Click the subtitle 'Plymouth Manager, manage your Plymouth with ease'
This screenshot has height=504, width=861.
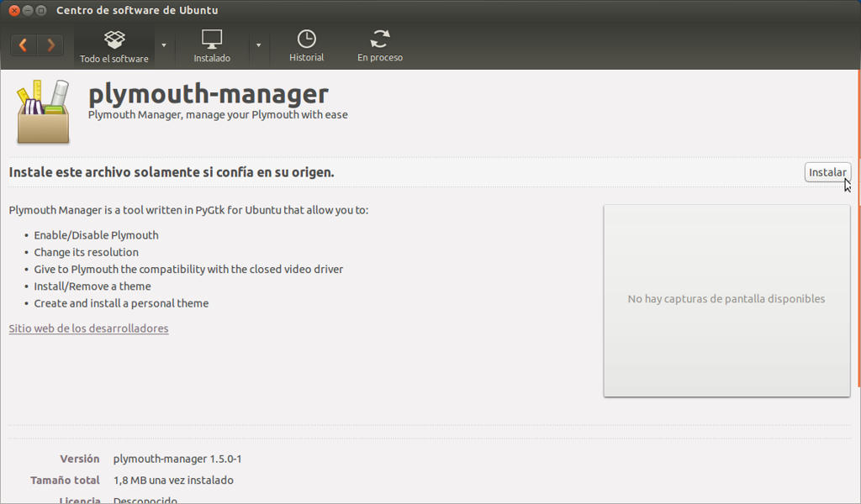pos(218,114)
